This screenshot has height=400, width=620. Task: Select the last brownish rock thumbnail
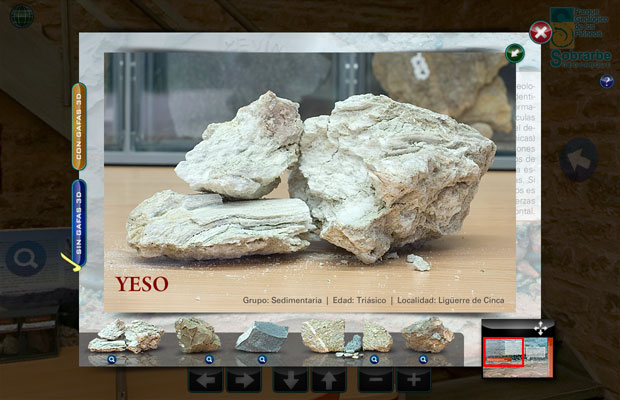tap(428, 334)
